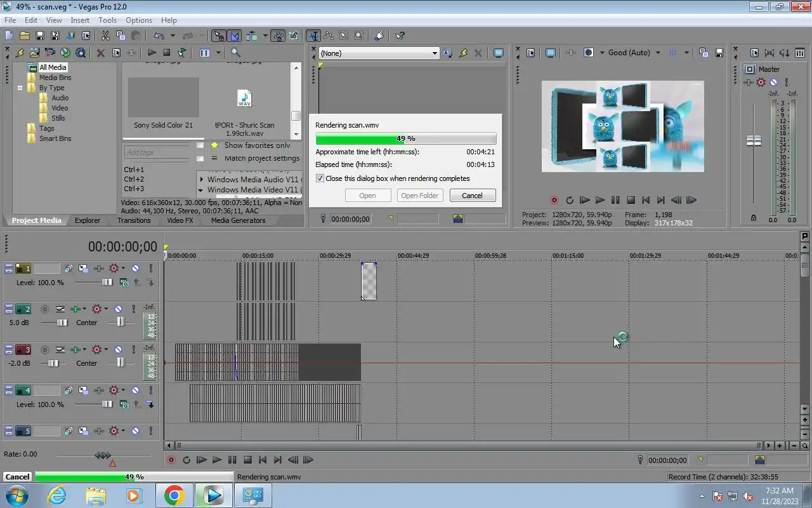Click the Open project folder icon
The image size is (812, 508).
coord(24,36)
